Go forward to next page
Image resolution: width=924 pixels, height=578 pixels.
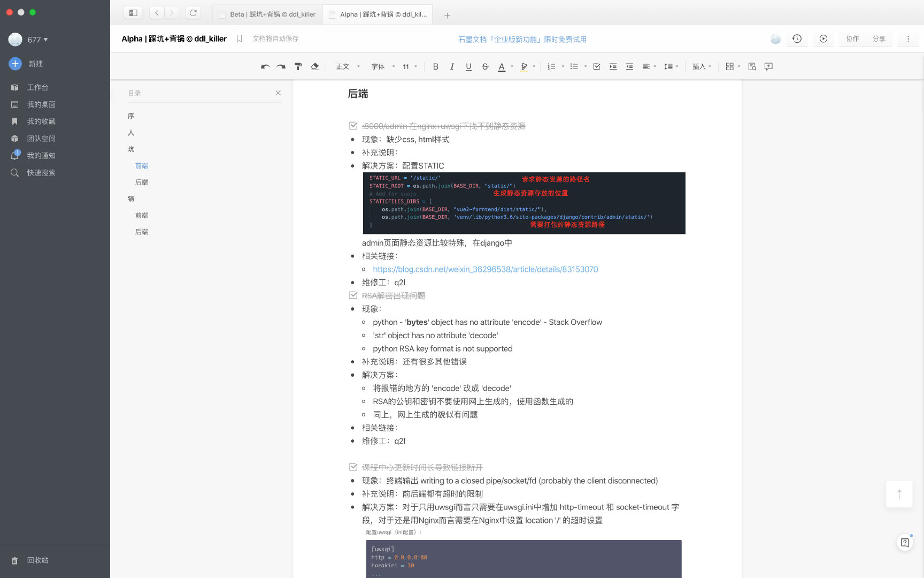point(172,13)
